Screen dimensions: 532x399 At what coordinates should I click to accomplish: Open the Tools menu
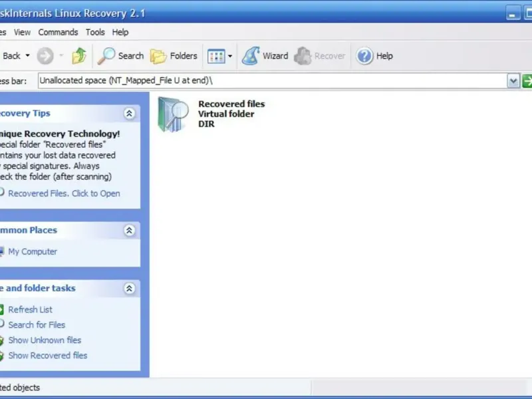(x=95, y=32)
